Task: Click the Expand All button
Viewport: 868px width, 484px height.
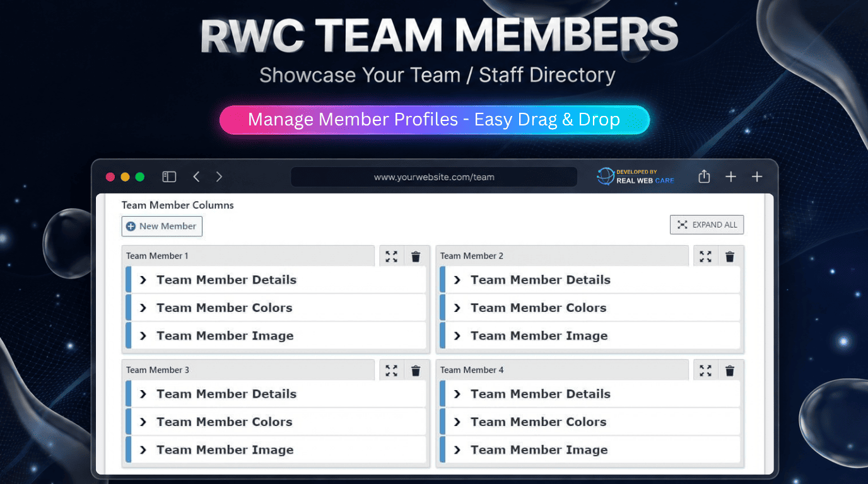Action: point(707,224)
